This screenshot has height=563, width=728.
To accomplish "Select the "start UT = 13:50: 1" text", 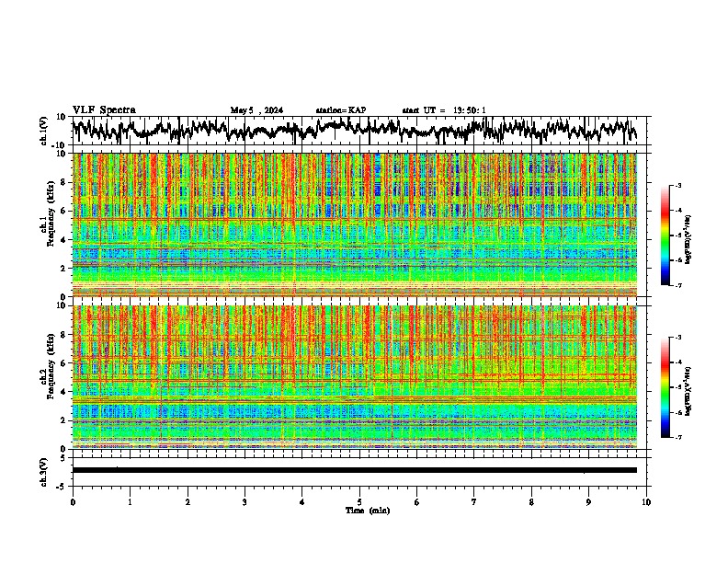I will [444, 110].
